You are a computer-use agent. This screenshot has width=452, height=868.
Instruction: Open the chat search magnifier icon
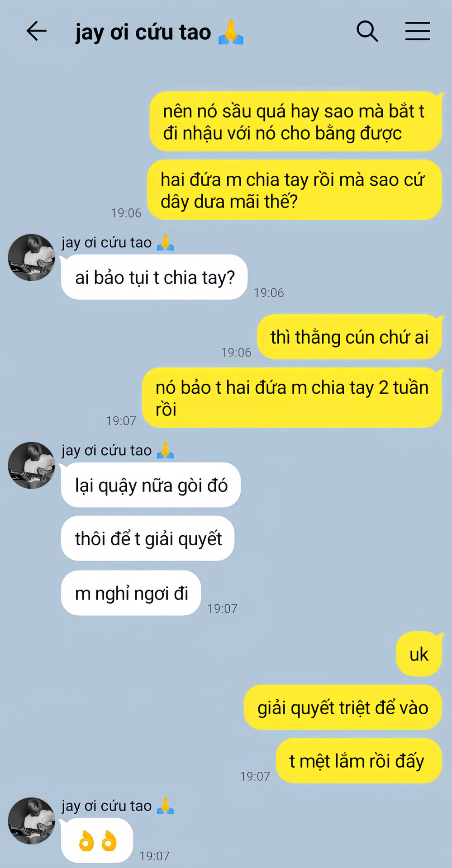point(367,31)
